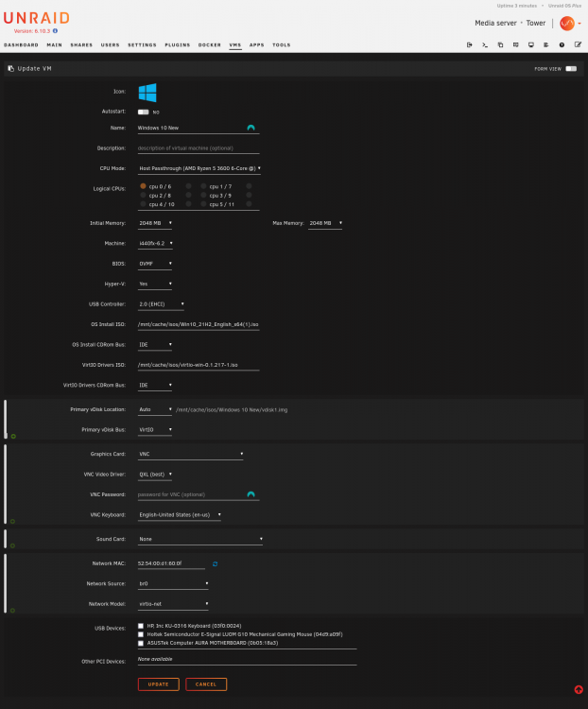
Task: Open the Tools menu
Action: click(282, 45)
